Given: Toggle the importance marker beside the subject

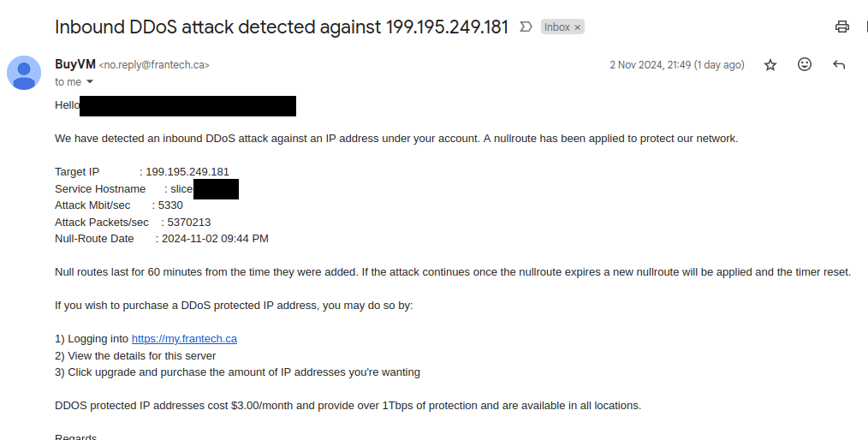Looking at the screenshot, I should click(526, 27).
